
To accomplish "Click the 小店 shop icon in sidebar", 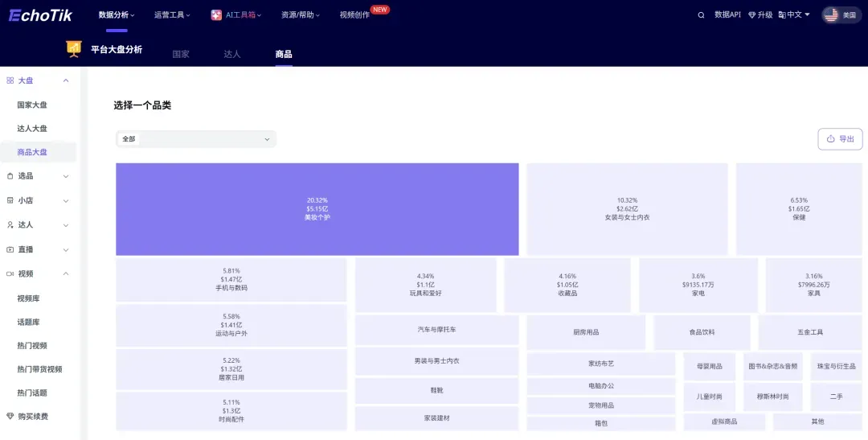I will (x=10, y=200).
